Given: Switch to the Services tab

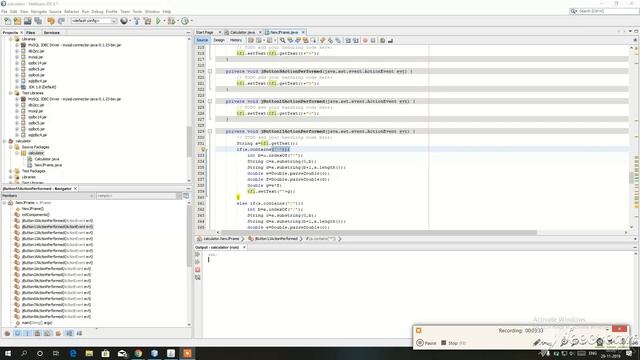Looking at the screenshot, I should click(51, 32).
